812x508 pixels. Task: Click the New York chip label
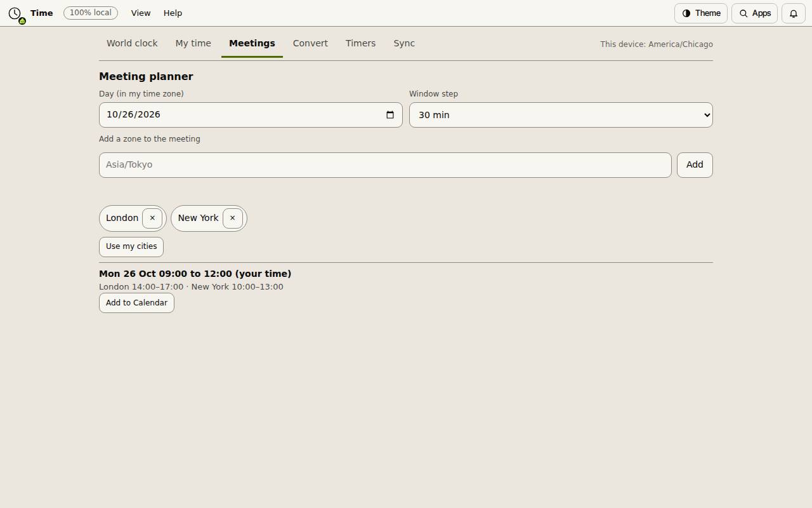198,218
